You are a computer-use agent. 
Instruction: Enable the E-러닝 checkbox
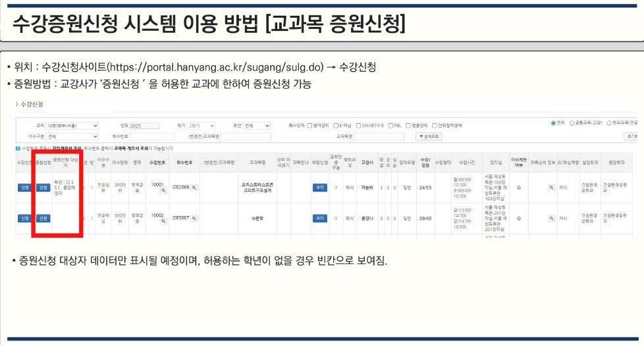coord(336,125)
